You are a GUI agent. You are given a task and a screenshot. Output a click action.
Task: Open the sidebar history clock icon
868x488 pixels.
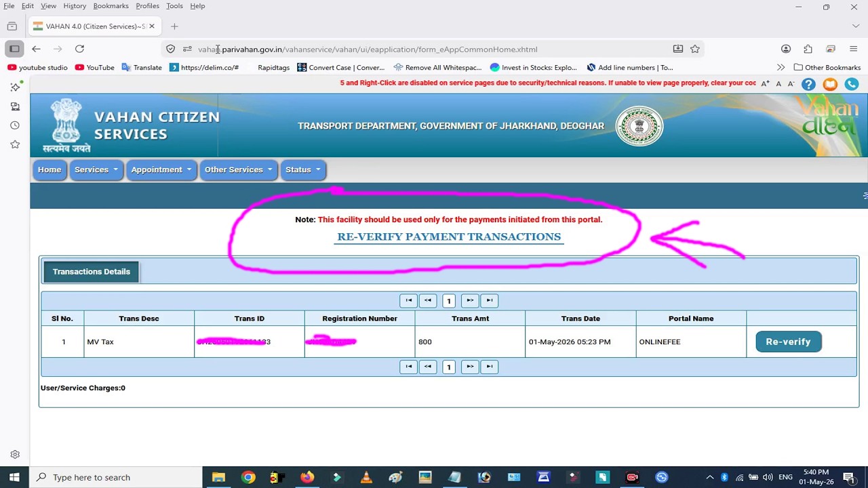[15, 125]
